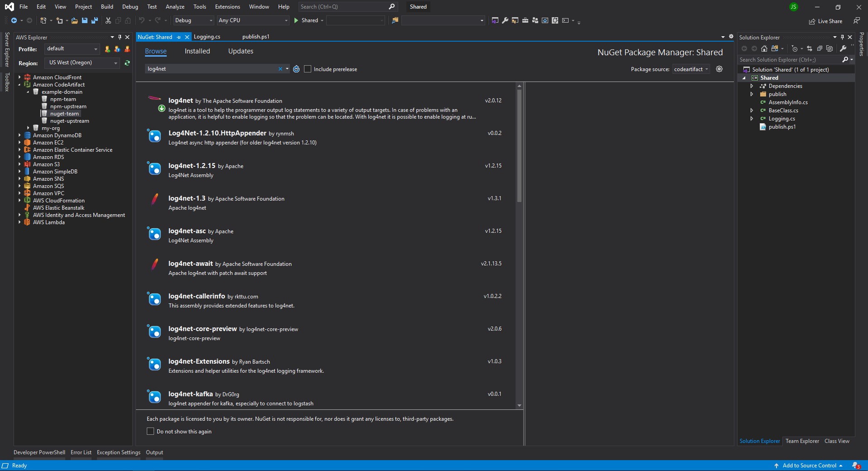Open the AWS Explorer region refresh icon
The height and width of the screenshot is (471, 868).
pos(127,63)
